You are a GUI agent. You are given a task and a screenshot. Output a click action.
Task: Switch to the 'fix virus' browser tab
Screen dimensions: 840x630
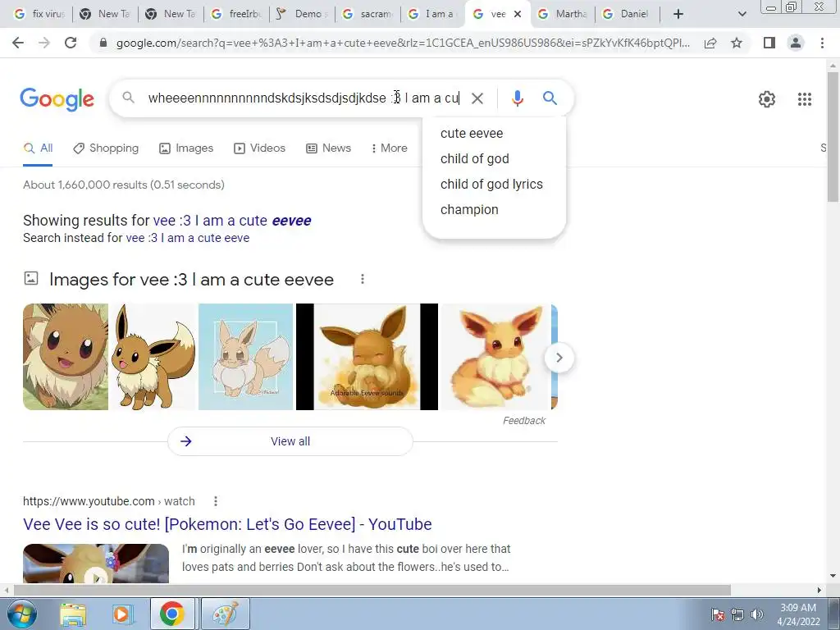point(39,14)
